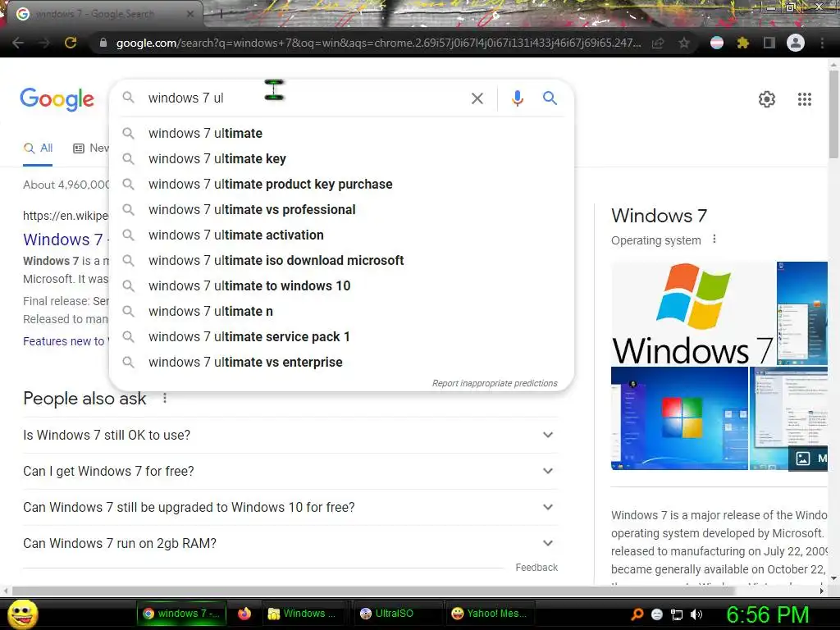Expand 'Can Windows 7 run on 2gb RAM?'
The height and width of the screenshot is (630, 840).
290,543
